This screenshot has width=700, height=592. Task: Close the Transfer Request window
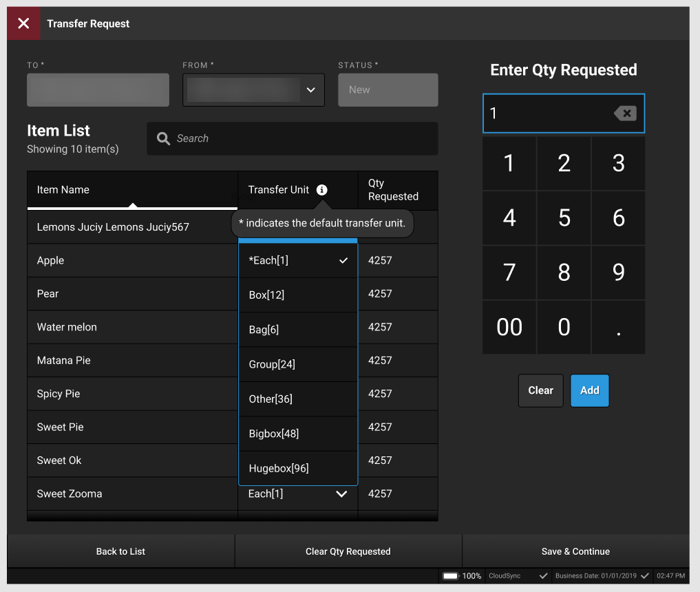tap(23, 23)
